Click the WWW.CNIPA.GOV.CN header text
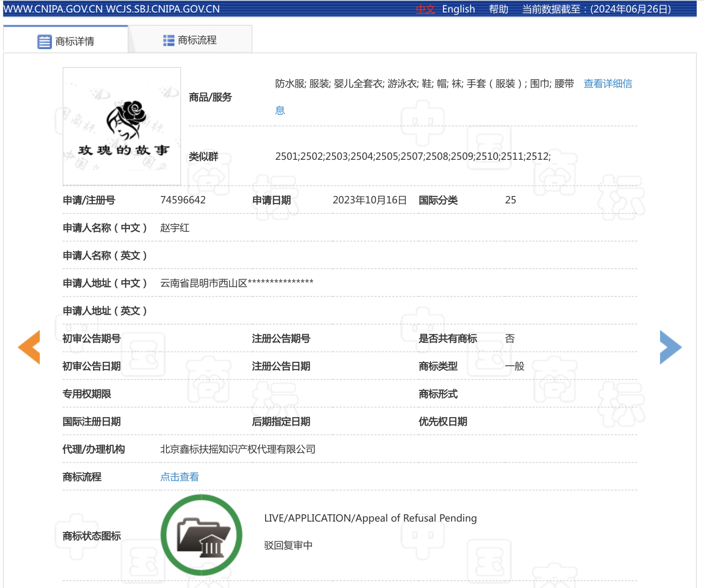 click(53, 9)
